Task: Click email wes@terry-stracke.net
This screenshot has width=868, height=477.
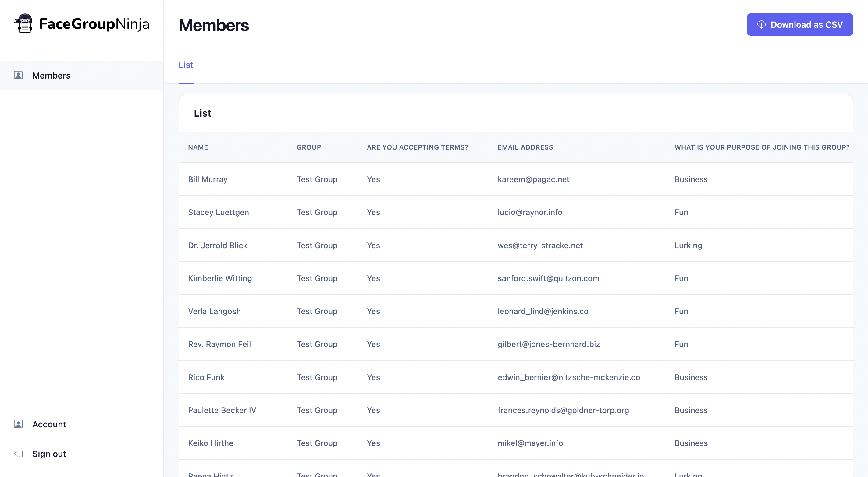Action: [x=540, y=245]
